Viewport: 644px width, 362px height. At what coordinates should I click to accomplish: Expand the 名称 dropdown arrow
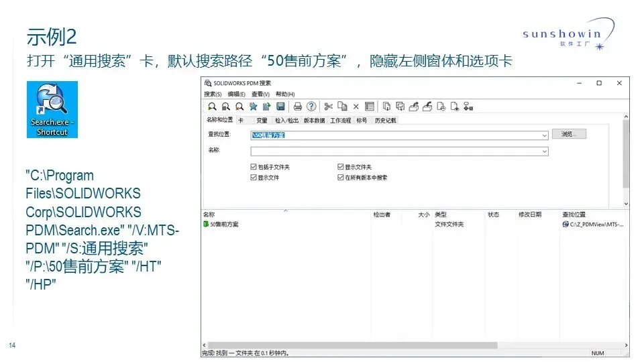544,152
